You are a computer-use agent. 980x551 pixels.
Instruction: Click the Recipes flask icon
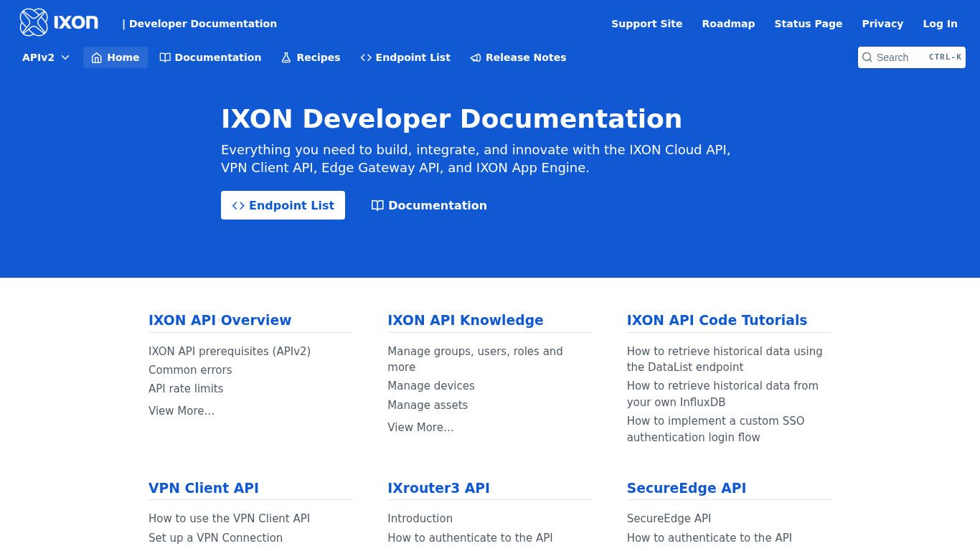click(286, 57)
